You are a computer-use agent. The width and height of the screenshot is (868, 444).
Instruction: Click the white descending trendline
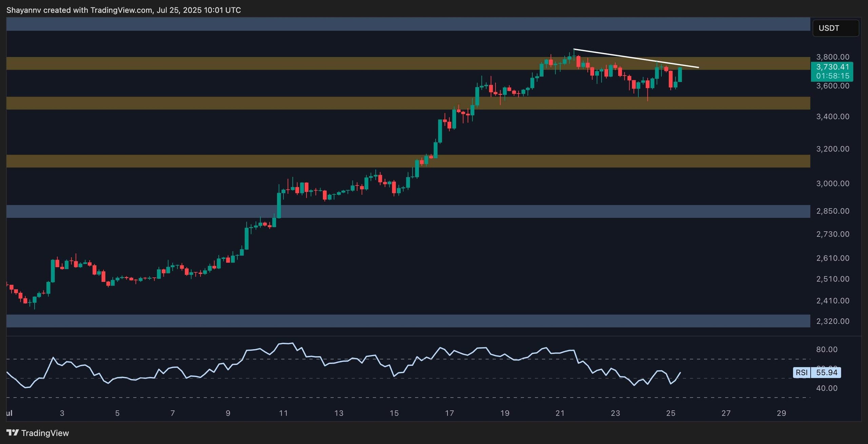(636, 58)
